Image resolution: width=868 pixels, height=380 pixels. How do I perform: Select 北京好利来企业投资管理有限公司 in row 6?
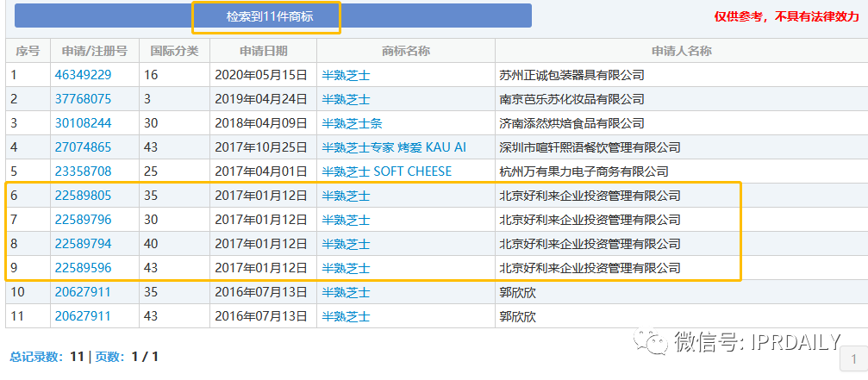(x=590, y=196)
